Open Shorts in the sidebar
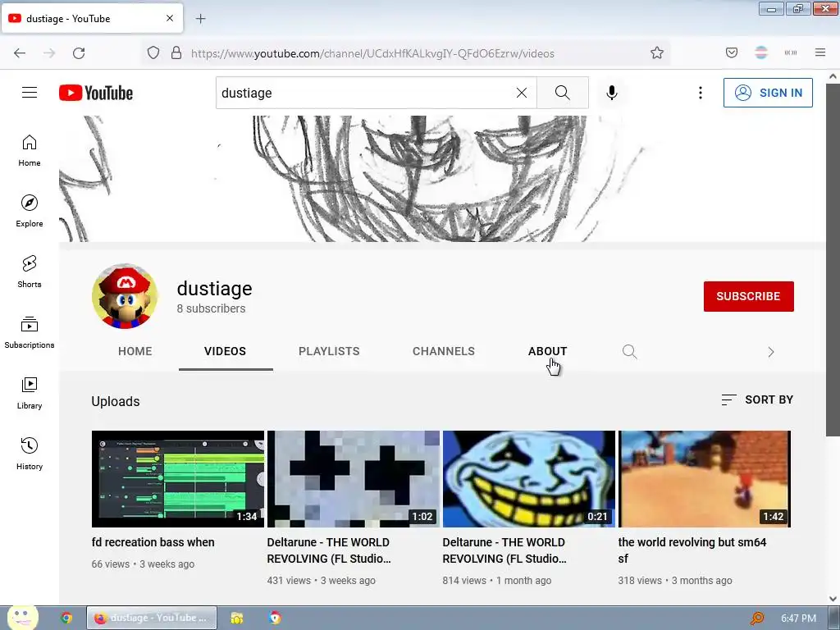The height and width of the screenshot is (630, 840). click(30, 272)
